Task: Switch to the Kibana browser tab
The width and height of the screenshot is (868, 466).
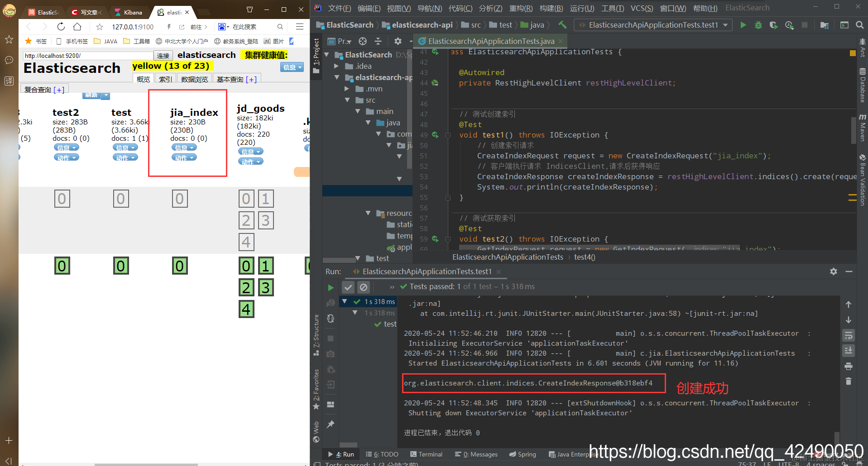Action: pos(129,12)
